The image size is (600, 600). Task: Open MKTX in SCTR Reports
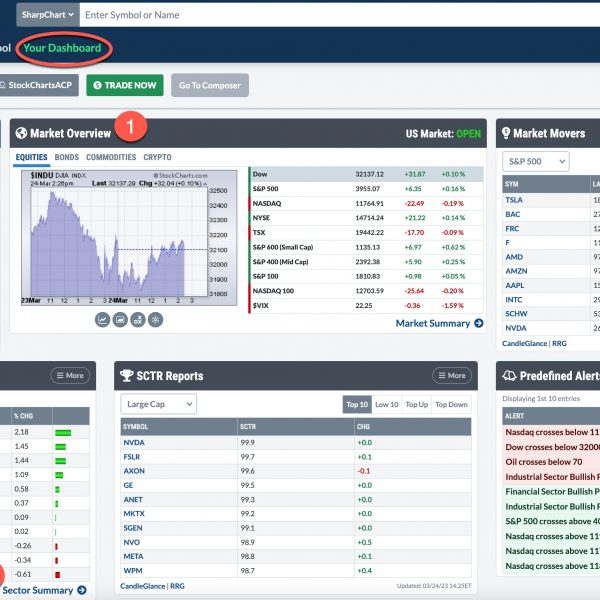coord(134,514)
